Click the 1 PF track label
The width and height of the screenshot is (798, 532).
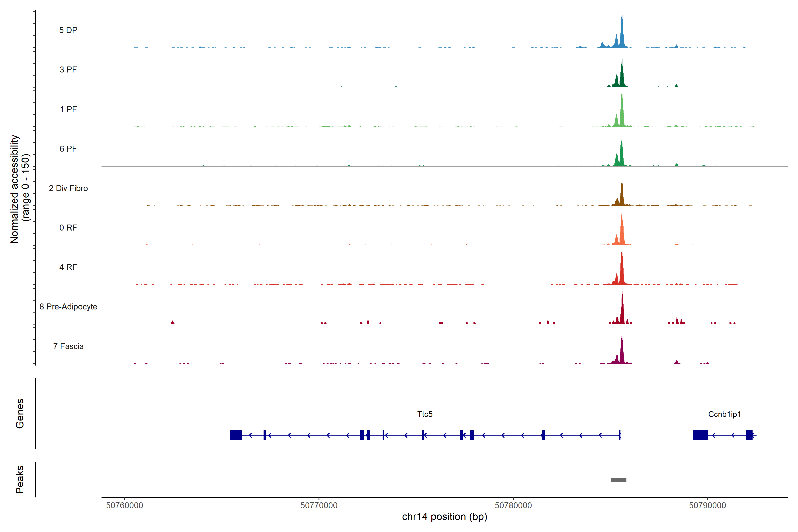point(68,109)
